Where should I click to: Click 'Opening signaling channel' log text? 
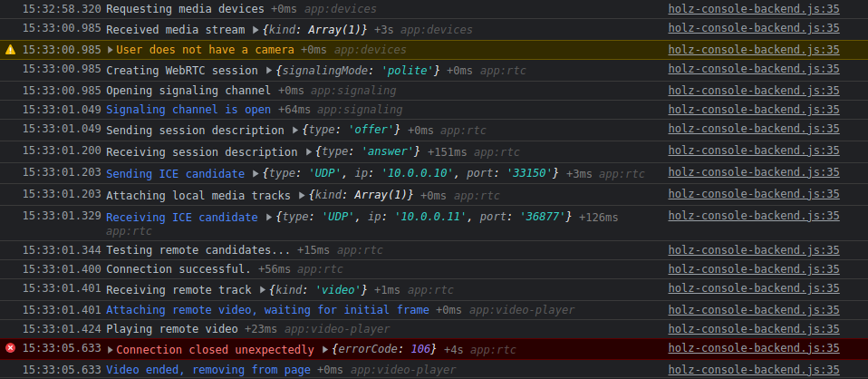(x=188, y=91)
